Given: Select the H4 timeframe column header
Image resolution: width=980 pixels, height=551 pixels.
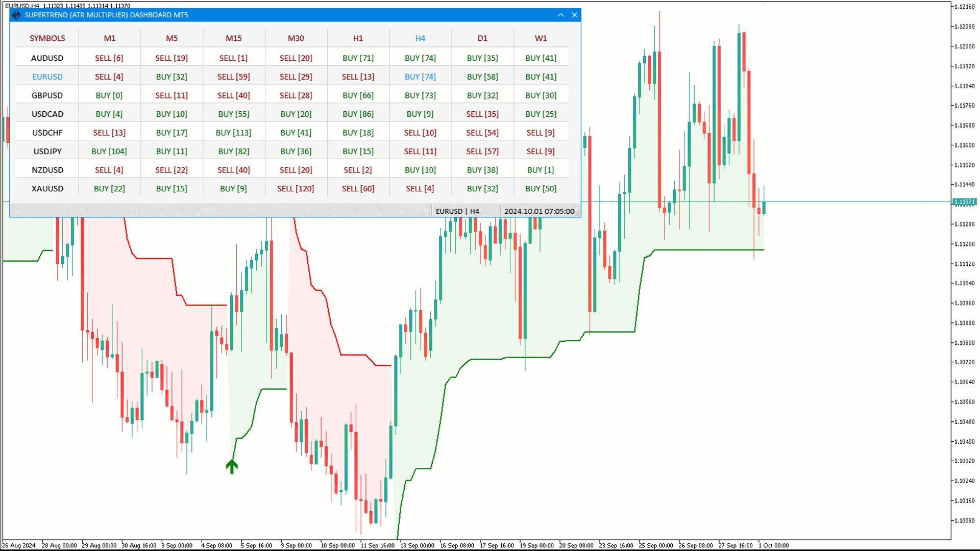Looking at the screenshot, I should pyautogui.click(x=420, y=38).
